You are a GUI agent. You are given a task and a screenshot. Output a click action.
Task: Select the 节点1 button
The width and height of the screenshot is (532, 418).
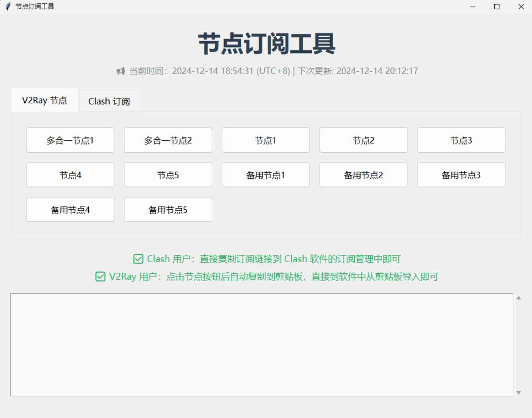tap(266, 140)
